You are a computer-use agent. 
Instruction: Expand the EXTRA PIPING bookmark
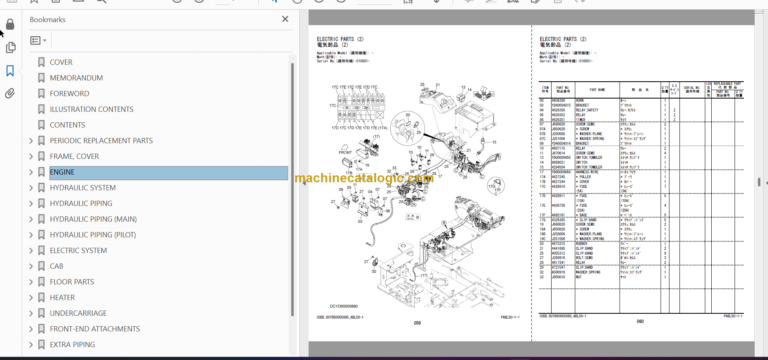(31, 344)
